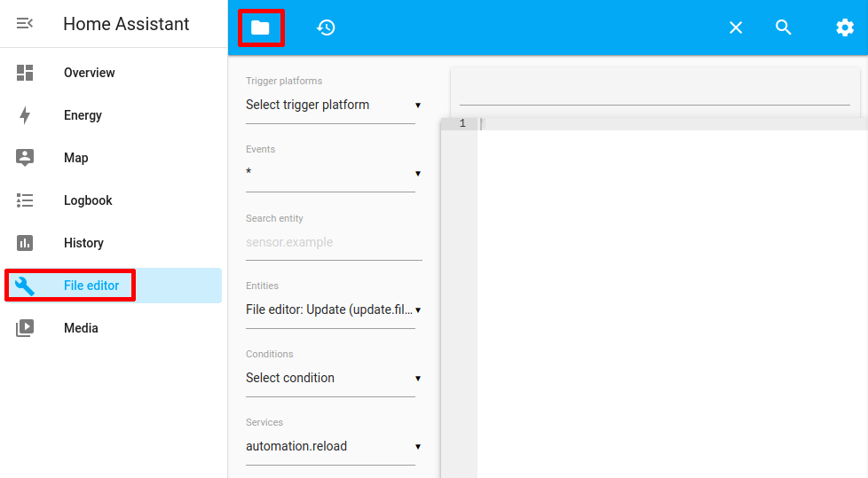
Task: Open the Select condition dropdown
Action: pyautogui.click(x=333, y=378)
